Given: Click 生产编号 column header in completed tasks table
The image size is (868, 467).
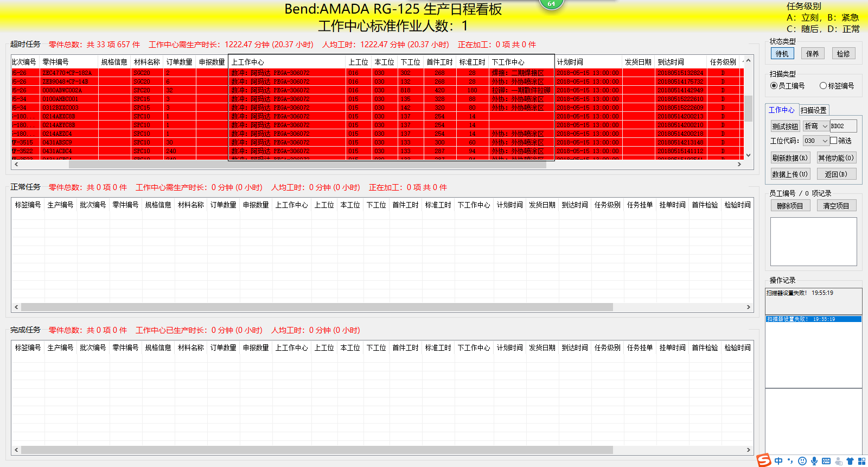Looking at the screenshot, I should 60,348.
